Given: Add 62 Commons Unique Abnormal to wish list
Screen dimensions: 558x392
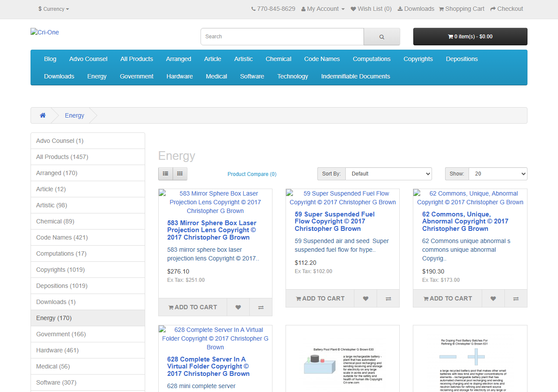Looking at the screenshot, I should tap(493, 298).
